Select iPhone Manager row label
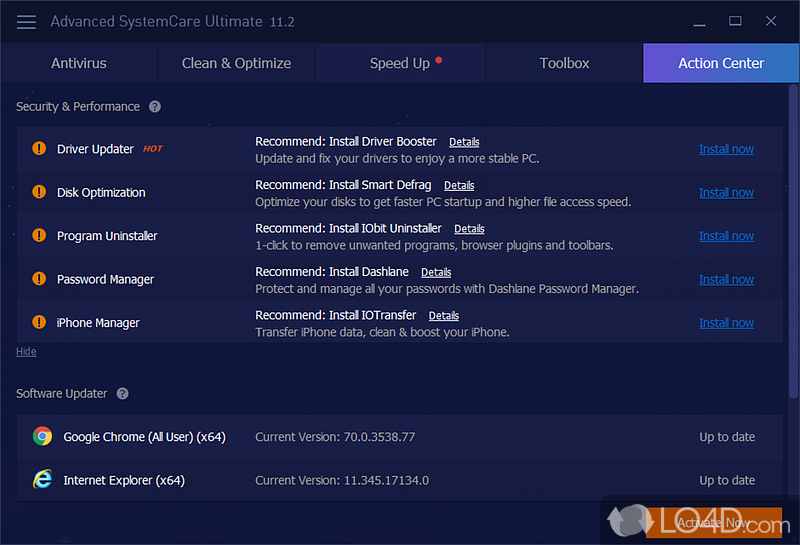This screenshot has width=800, height=545. (98, 323)
